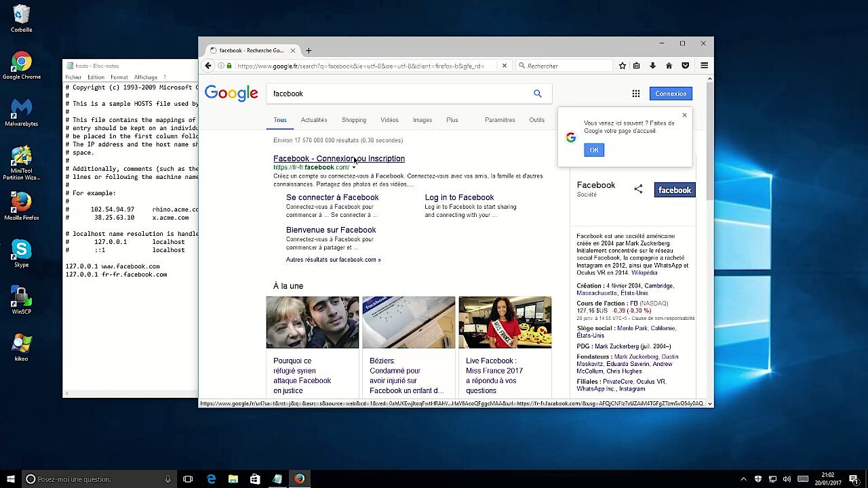Viewport: 868px width, 488px height.
Task: Open WinSCP desktop icon
Action: [22, 301]
